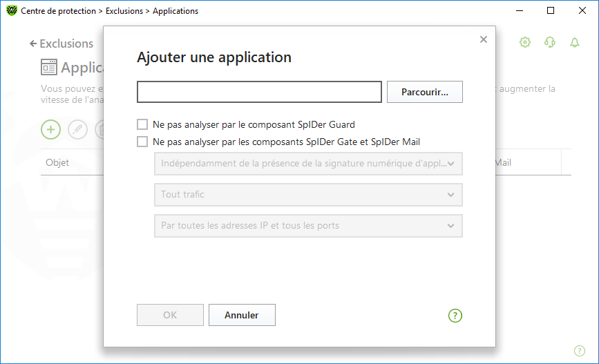Open the support headset icon
The image size is (599, 364).
(x=550, y=42)
